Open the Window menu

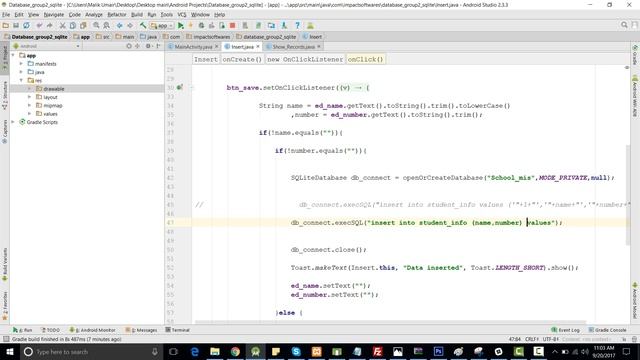coord(200,14)
